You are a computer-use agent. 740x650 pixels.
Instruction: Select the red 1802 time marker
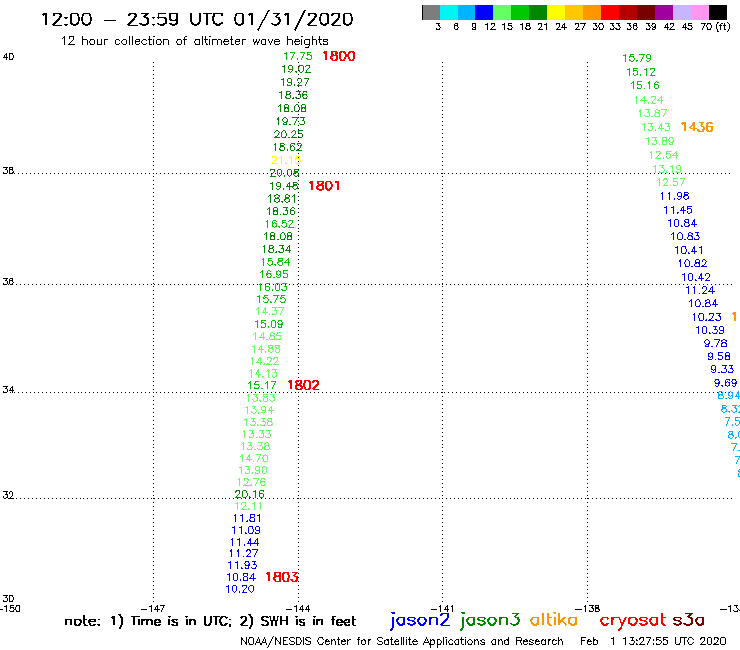(x=303, y=385)
